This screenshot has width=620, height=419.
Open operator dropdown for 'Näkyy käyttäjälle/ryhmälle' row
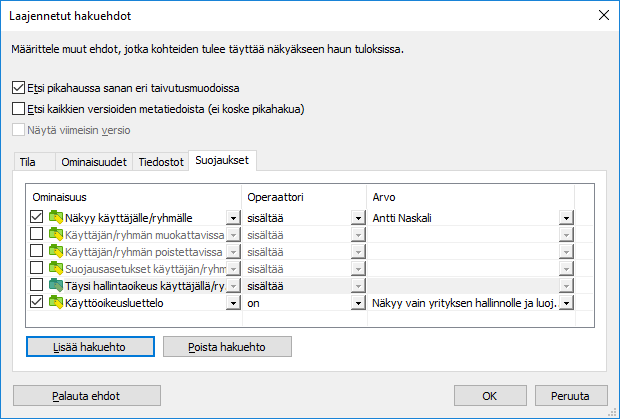[357, 217]
